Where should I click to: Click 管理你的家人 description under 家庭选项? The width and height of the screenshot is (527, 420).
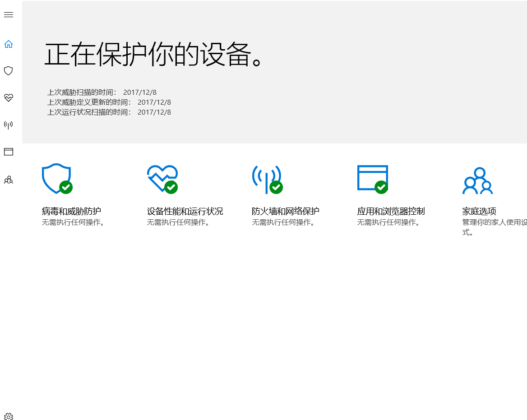point(495,227)
